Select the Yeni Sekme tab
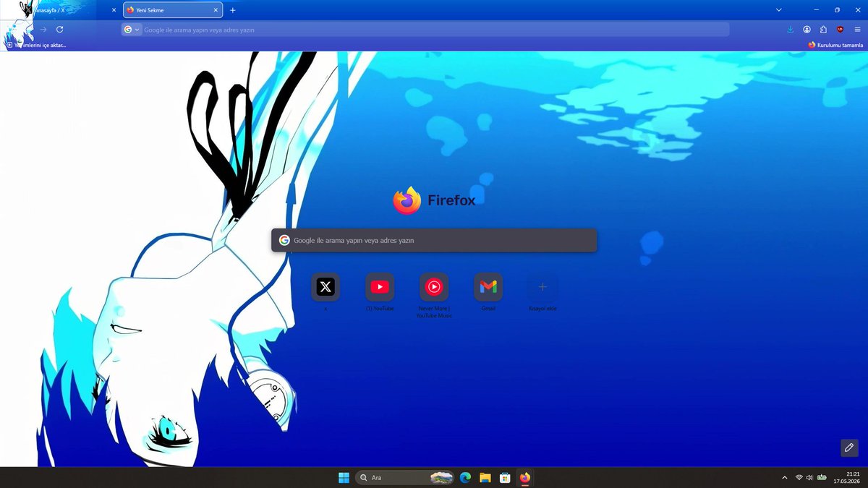 click(172, 10)
